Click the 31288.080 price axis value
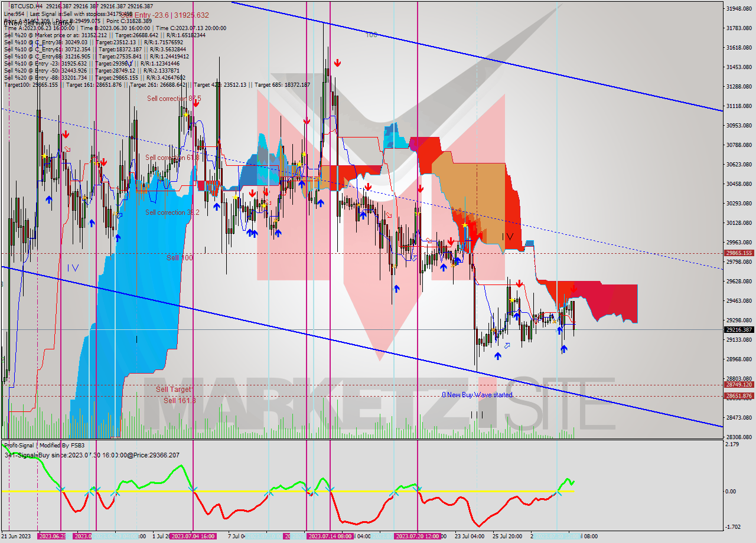 (x=739, y=86)
